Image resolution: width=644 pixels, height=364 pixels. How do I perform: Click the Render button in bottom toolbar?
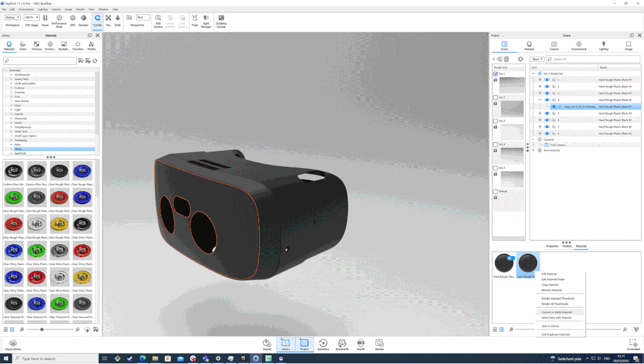(x=379, y=344)
